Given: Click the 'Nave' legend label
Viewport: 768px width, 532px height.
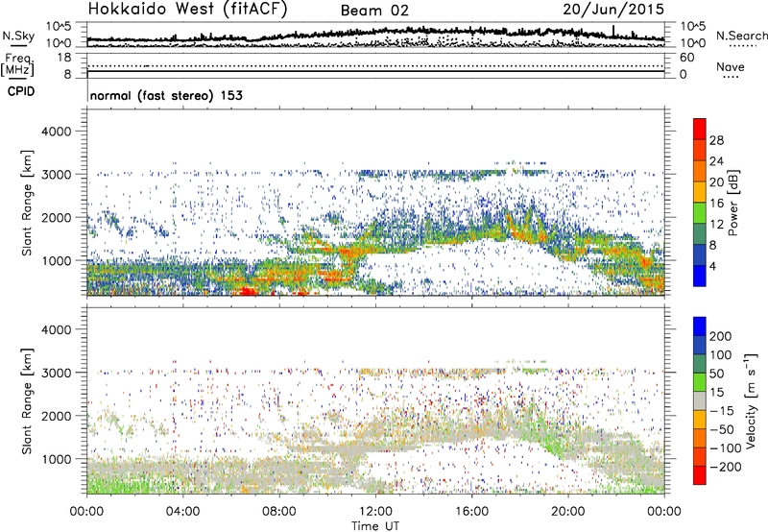Looking at the screenshot, I should [x=731, y=66].
